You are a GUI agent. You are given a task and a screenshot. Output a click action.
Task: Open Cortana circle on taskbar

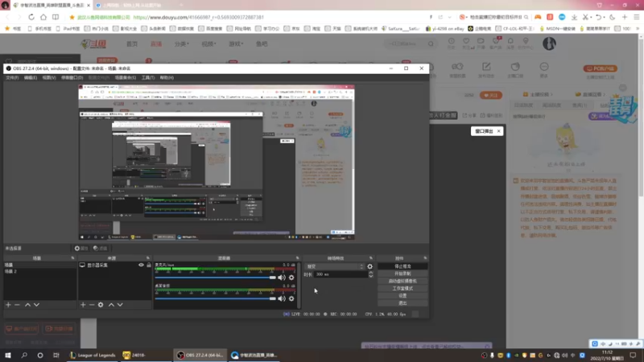[39, 355]
